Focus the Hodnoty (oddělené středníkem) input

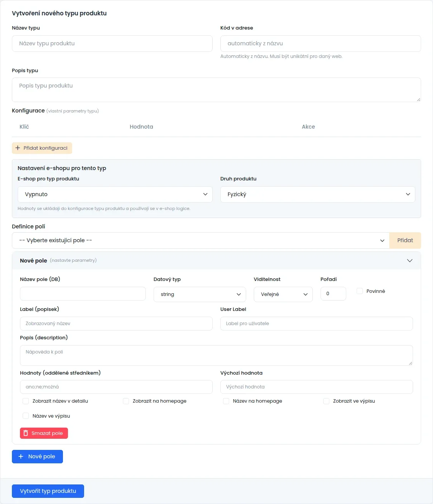pos(116,387)
